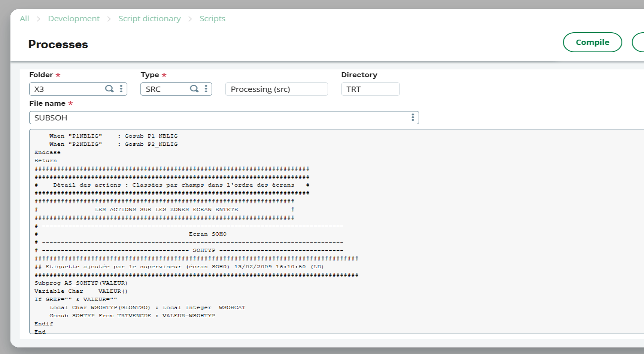The width and height of the screenshot is (644, 354).
Task: Click the partially visible button beside Compile
Action: pos(638,42)
